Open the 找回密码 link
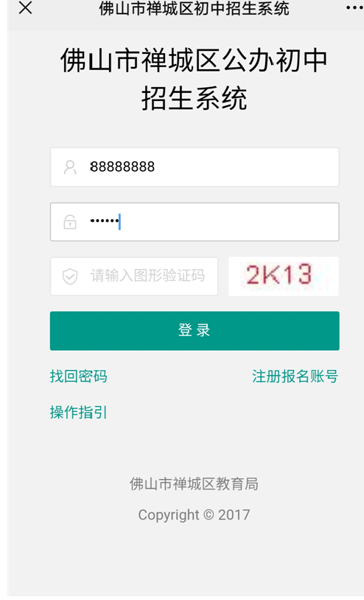 (78, 376)
